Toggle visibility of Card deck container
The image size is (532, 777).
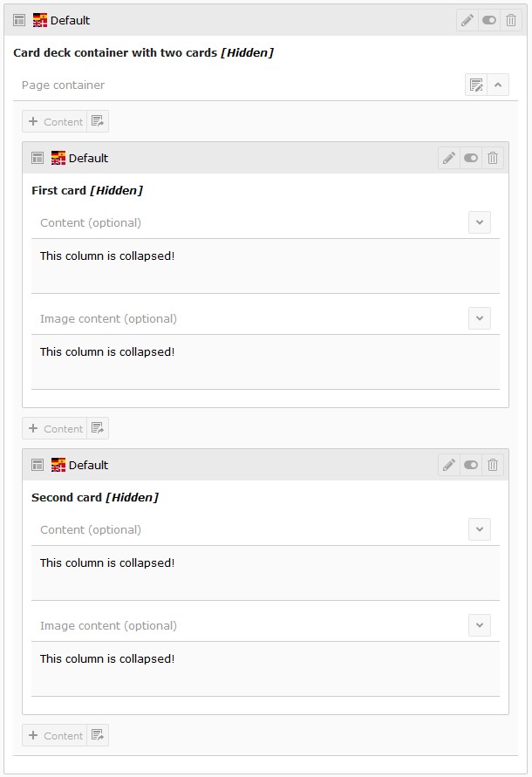click(x=489, y=20)
